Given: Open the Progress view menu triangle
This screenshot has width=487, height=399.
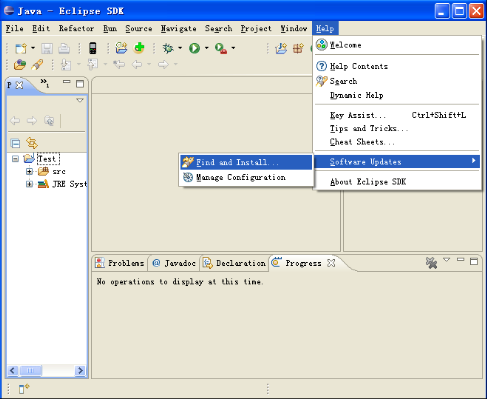Looking at the screenshot, I should (x=447, y=259).
